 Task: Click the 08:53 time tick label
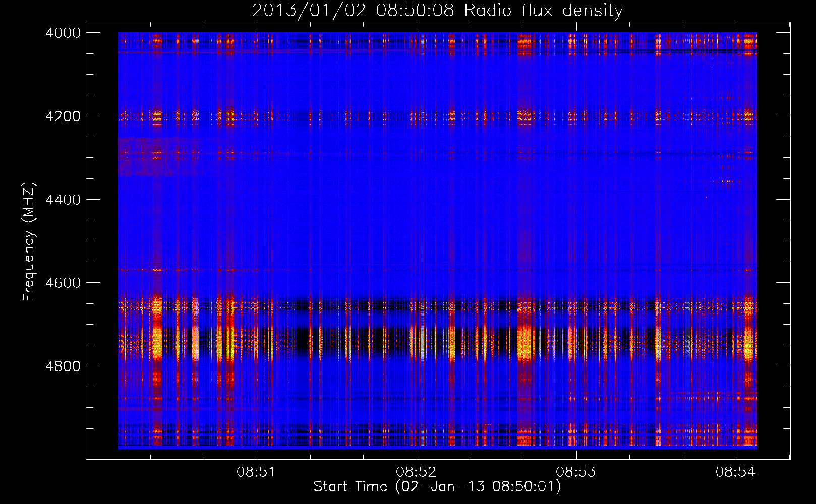click(x=576, y=472)
